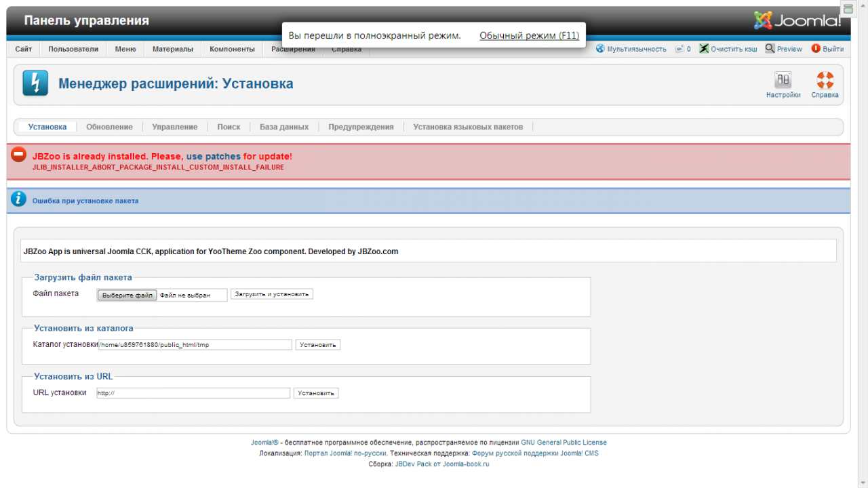
Task: Click the Выберите файл button
Action: point(127,296)
